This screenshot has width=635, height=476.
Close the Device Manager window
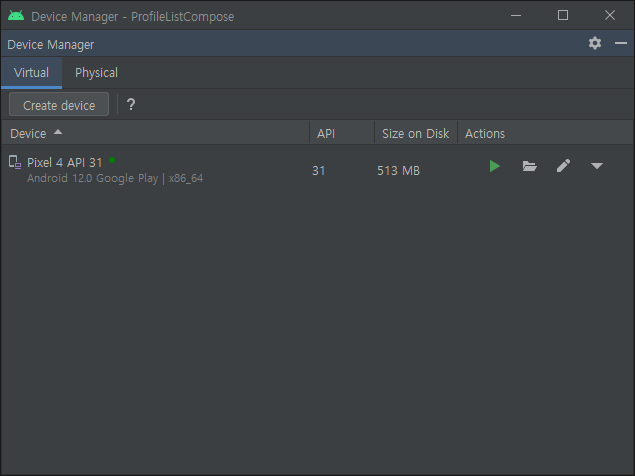(x=609, y=15)
